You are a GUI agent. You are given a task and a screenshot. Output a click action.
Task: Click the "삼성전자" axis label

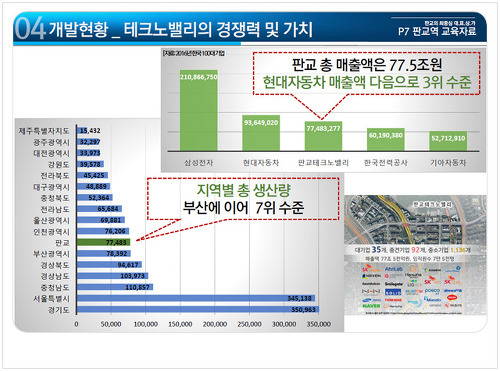pyautogui.click(x=199, y=163)
